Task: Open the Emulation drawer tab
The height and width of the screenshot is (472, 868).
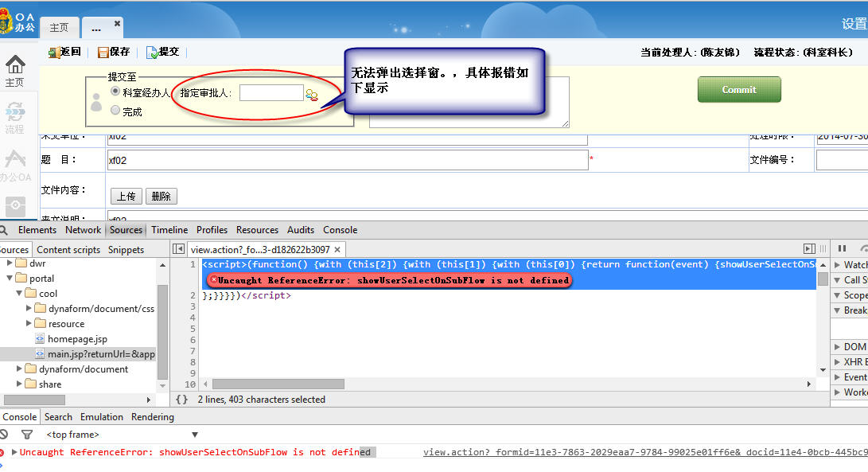Action: tap(102, 417)
